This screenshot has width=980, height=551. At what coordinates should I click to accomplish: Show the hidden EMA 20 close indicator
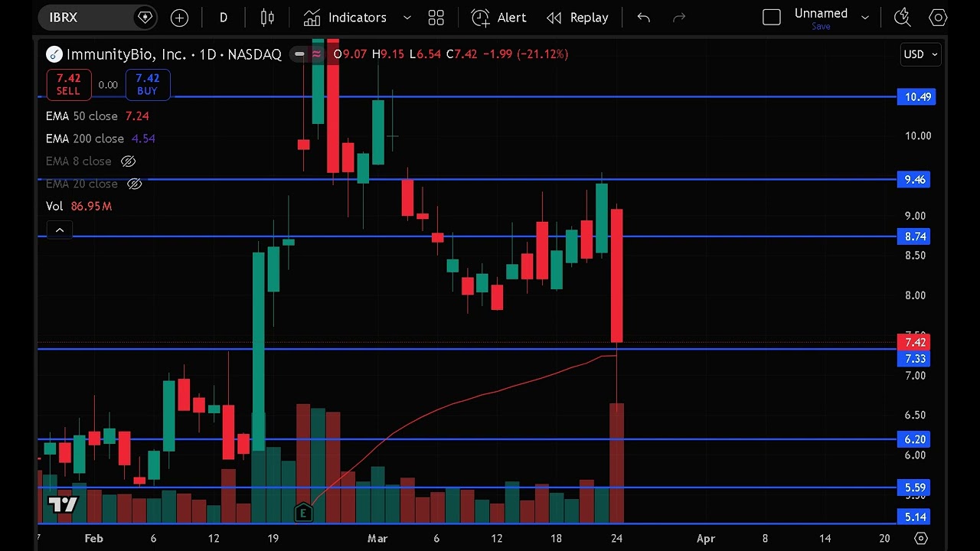point(134,184)
